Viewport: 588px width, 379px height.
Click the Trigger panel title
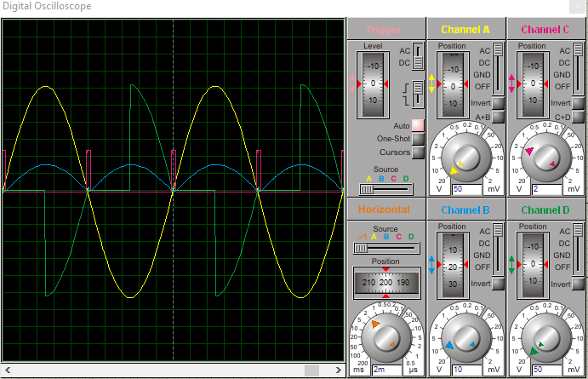pyautogui.click(x=383, y=29)
